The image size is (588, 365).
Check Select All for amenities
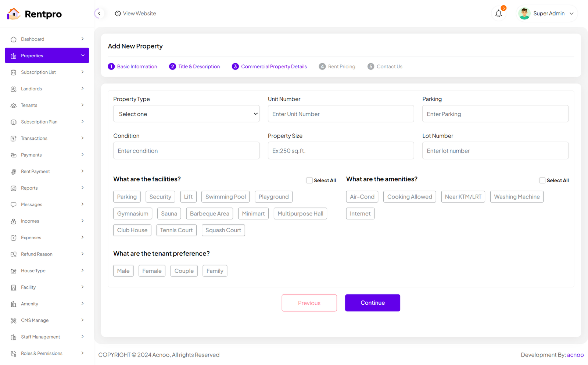coord(542,180)
